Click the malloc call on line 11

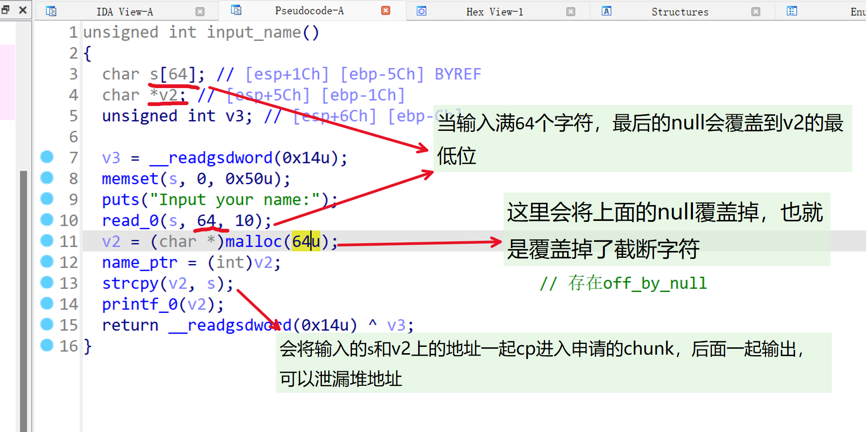(x=253, y=242)
